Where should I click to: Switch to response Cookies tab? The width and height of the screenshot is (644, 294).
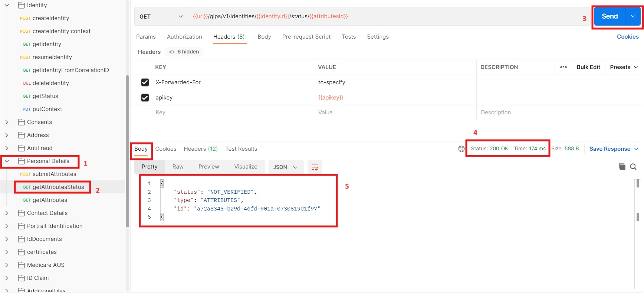pos(166,149)
